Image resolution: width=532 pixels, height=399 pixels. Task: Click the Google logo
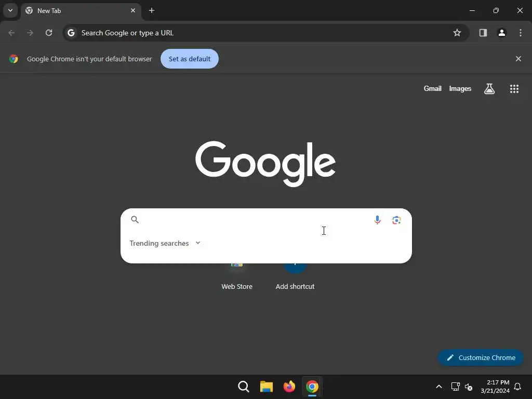coord(265,164)
